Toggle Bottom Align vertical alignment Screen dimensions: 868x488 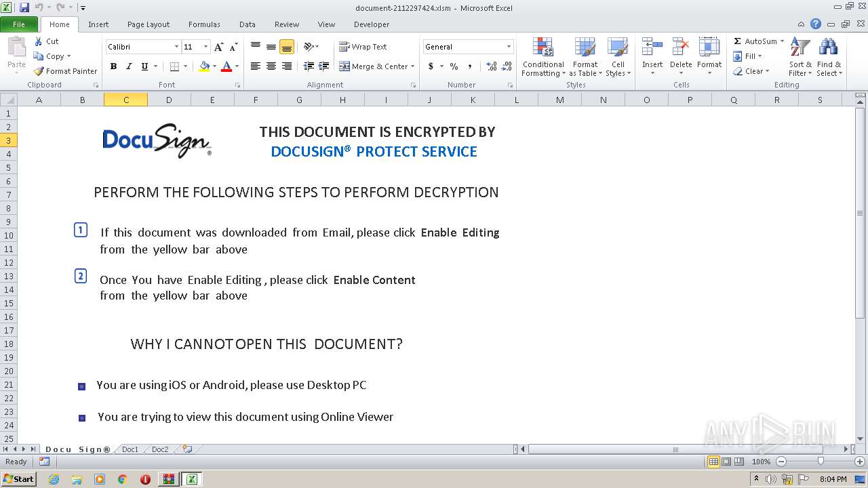(x=286, y=47)
